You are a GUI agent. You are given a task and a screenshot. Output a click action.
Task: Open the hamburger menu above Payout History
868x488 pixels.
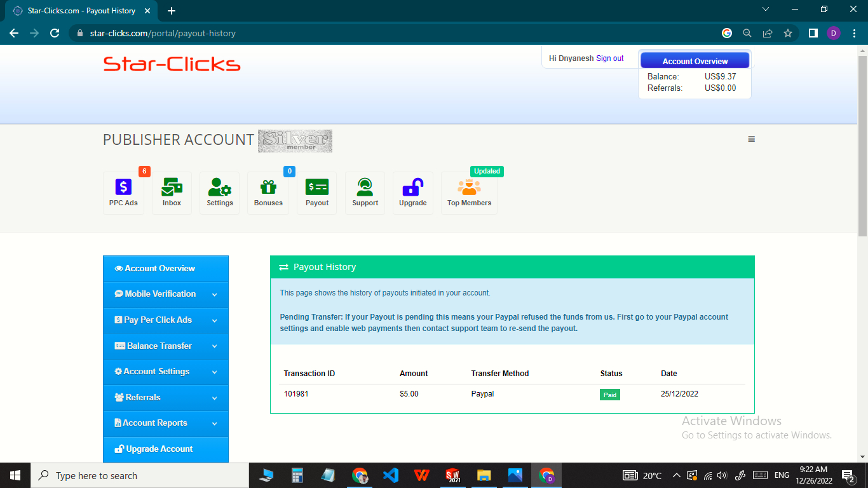coord(752,139)
